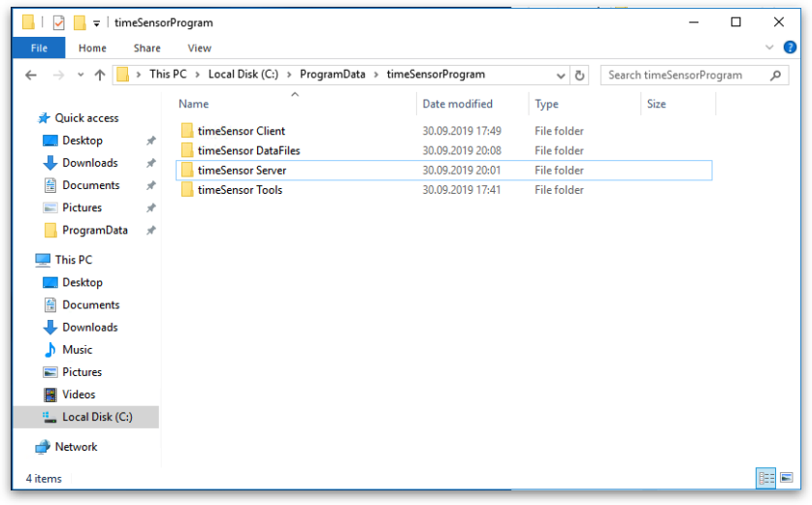The height and width of the screenshot is (505, 812).
Task: Click the Back navigation arrow
Action: [x=31, y=75]
